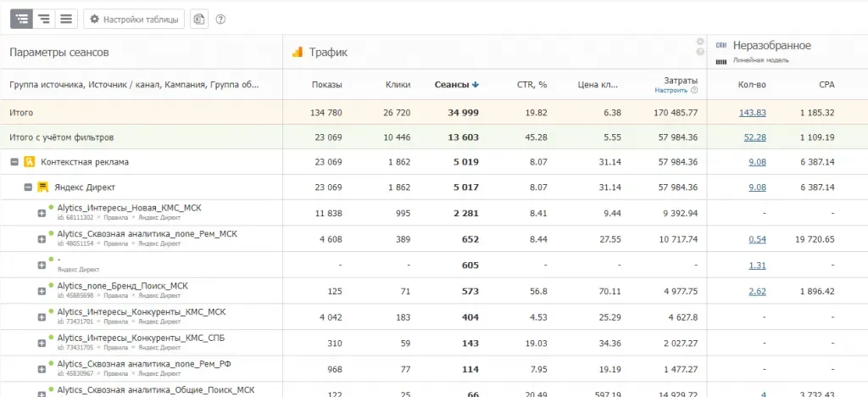Image resolution: width=868 pixels, height=397 pixels.
Task: Click the Сеансы sorted column header
Action: click(457, 85)
